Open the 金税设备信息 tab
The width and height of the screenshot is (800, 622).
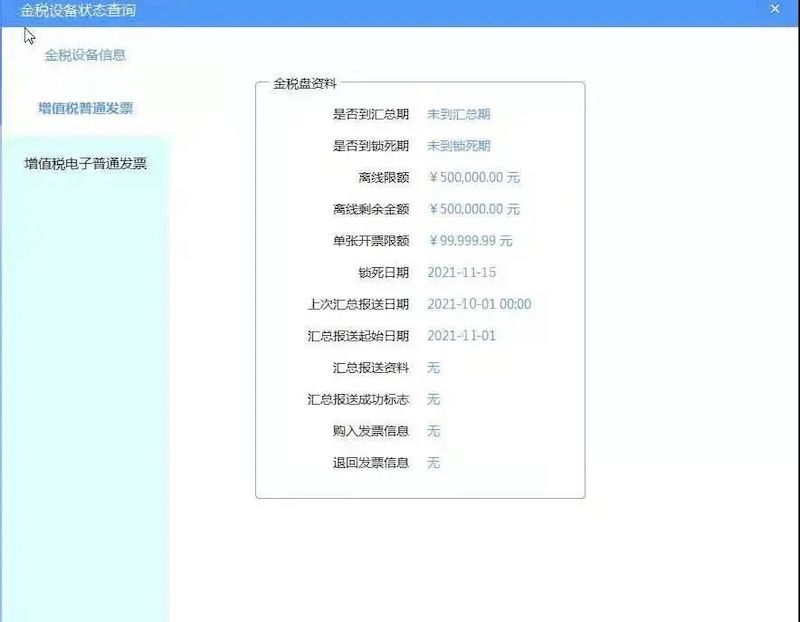85,55
